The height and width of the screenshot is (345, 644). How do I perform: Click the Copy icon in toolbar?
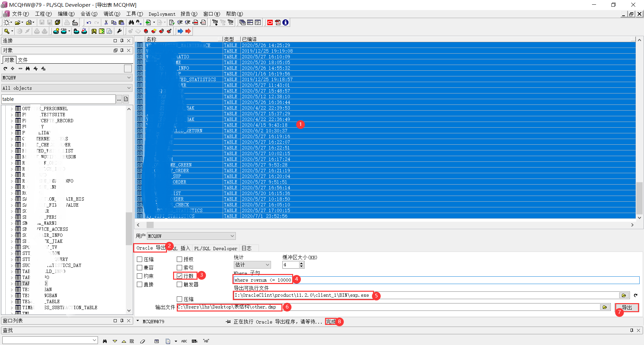click(x=114, y=22)
